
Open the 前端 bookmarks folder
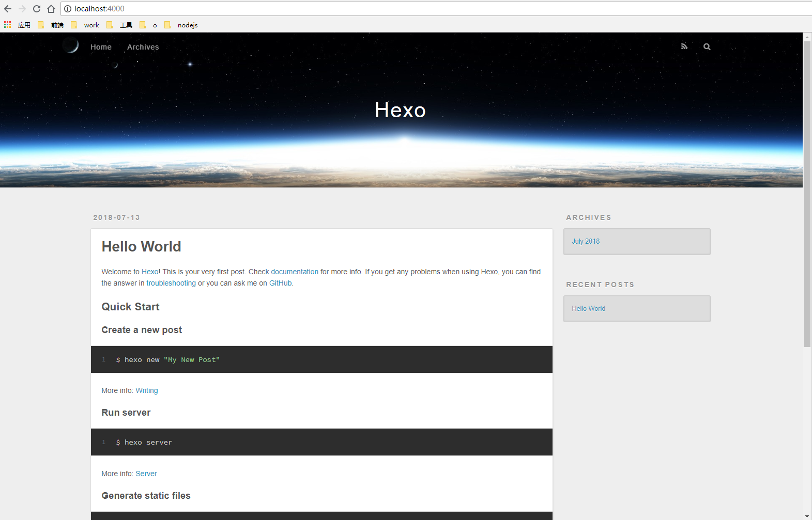[51, 25]
